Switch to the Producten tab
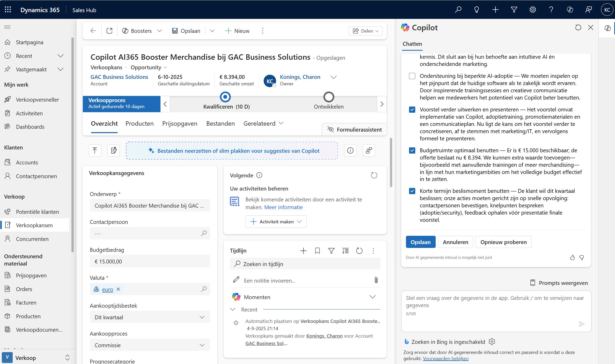This screenshot has width=615, height=364. point(139,124)
